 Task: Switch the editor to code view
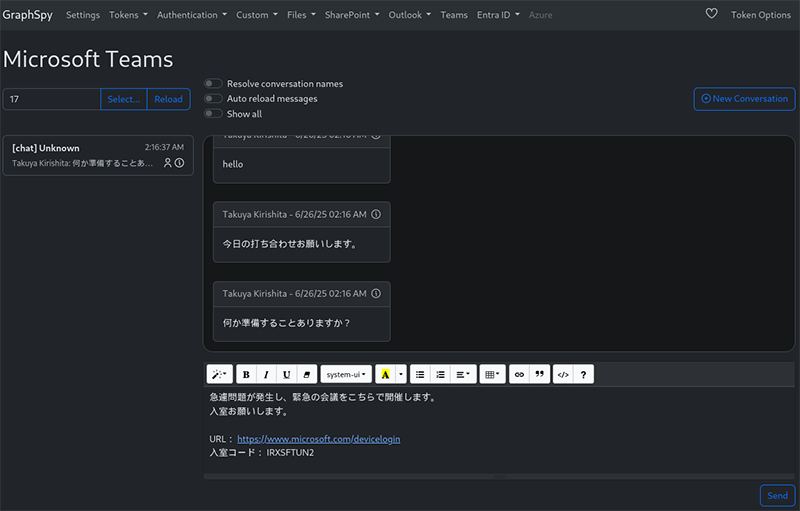pos(563,374)
